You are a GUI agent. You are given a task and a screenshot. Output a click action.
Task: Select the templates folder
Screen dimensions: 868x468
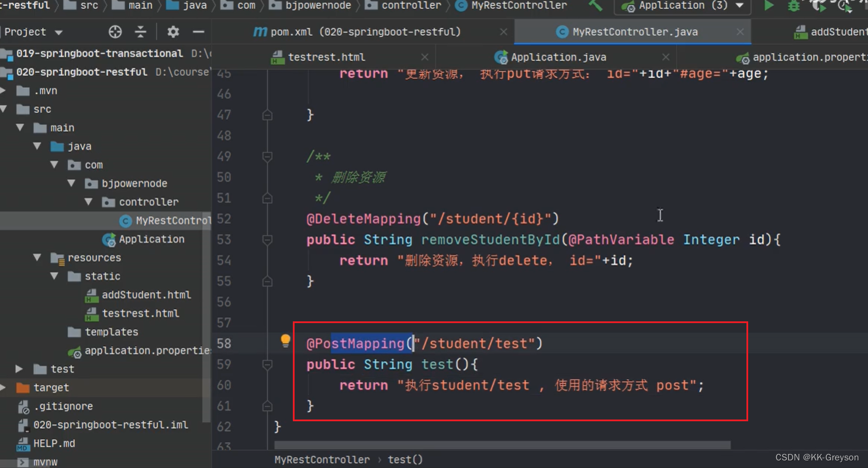point(103,332)
